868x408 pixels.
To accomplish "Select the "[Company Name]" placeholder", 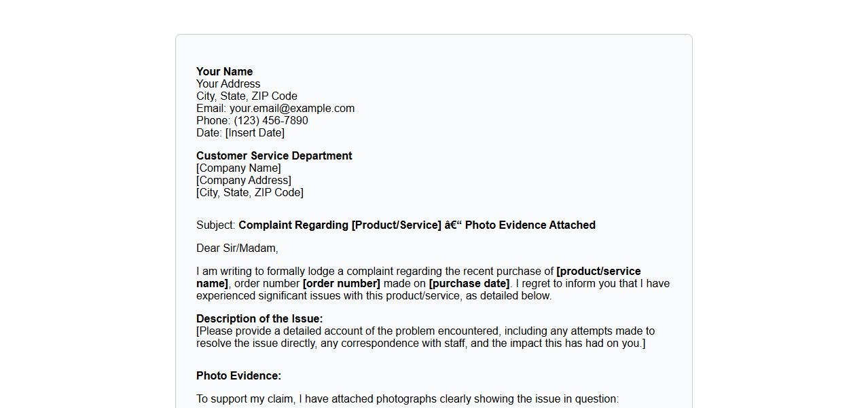I will click(x=238, y=168).
